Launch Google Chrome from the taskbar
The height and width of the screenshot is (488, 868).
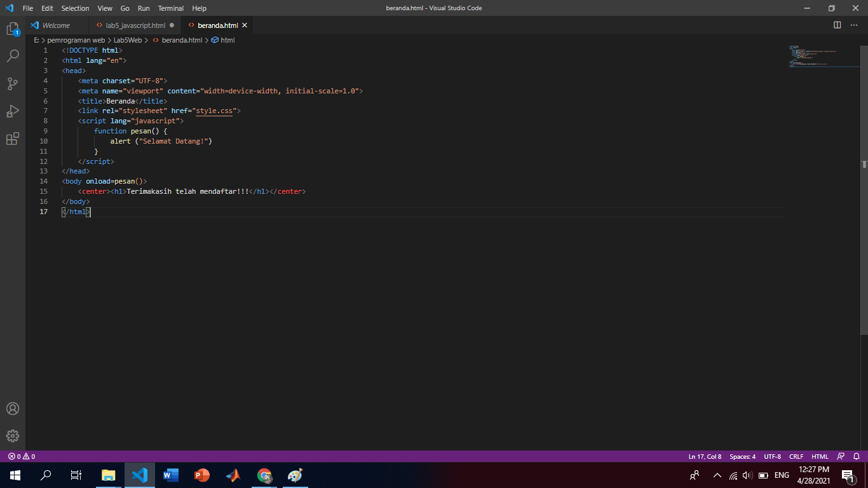pos(264,475)
